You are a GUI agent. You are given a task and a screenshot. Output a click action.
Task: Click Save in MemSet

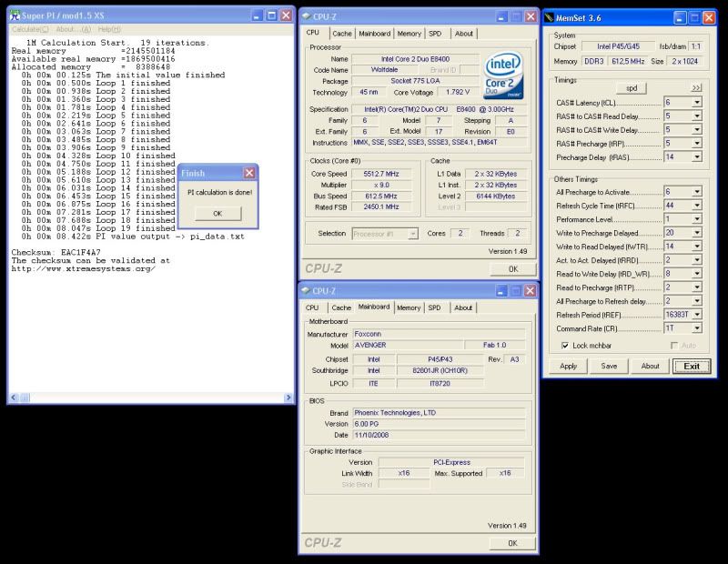pyautogui.click(x=609, y=366)
